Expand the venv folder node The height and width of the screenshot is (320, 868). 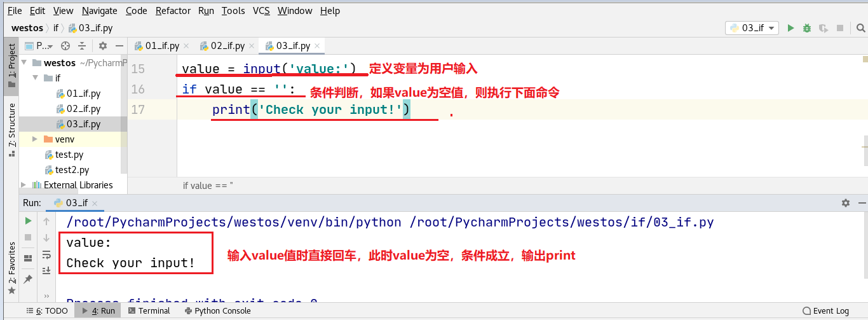point(35,139)
